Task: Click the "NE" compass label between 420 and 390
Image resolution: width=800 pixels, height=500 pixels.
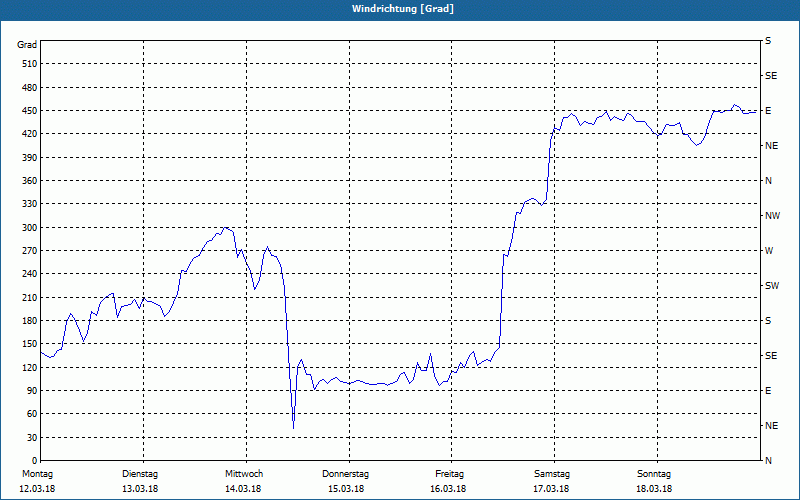Action: [x=771, y=146]
